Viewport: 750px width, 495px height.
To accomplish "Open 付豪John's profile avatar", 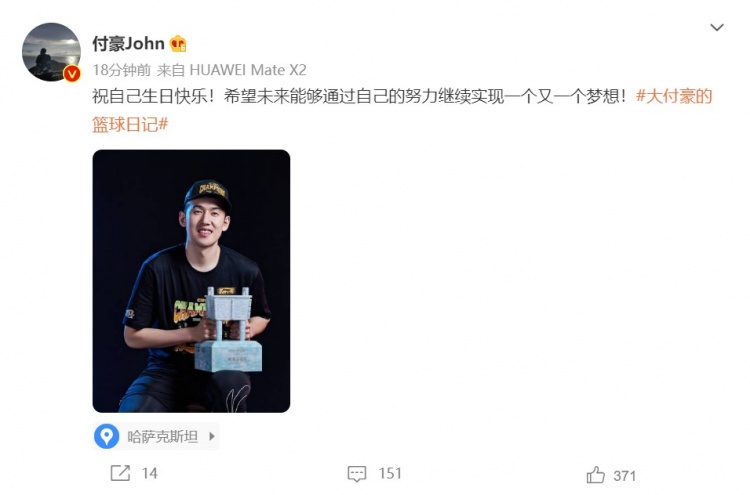I will click(51, 52).
